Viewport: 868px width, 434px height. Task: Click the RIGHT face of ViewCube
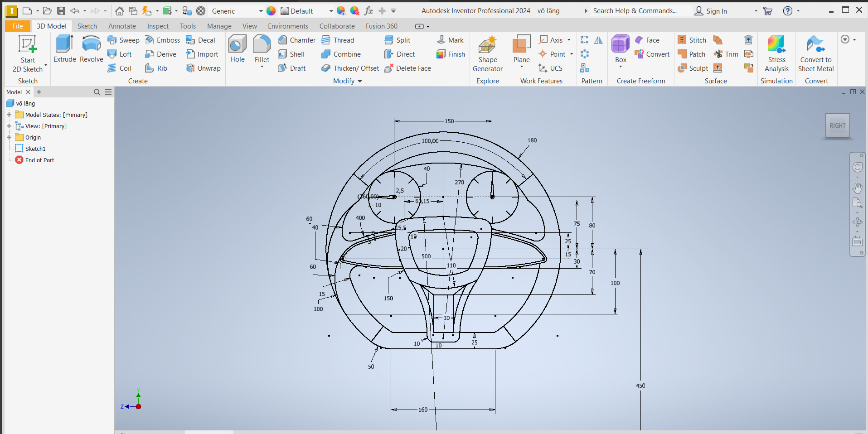point(837,125)
